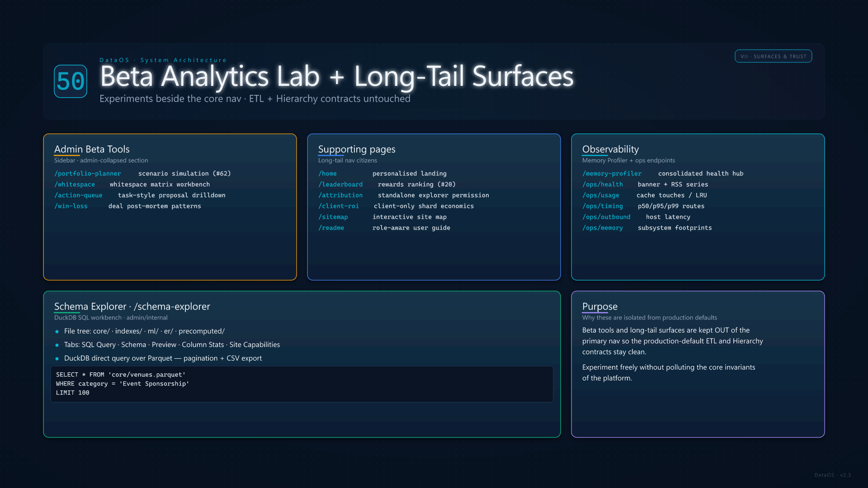Click 'subsystem footprints' description
The width and height of the screenshot is (868, 488).
click(x=675, y=228)
